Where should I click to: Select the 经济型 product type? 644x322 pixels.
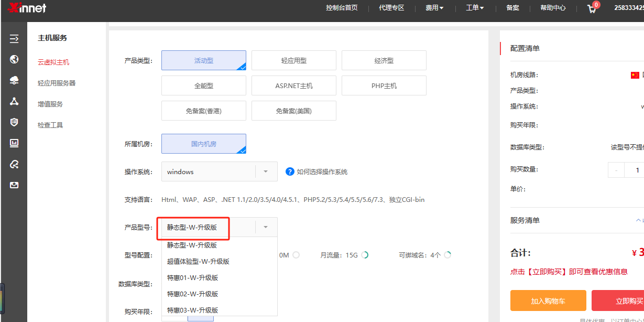point(384,60)
